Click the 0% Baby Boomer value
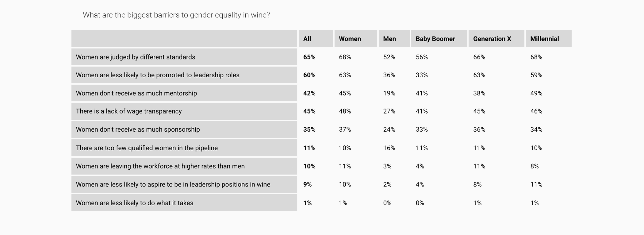The height and width of the screenshot is (235, 644). click(420, 203)
